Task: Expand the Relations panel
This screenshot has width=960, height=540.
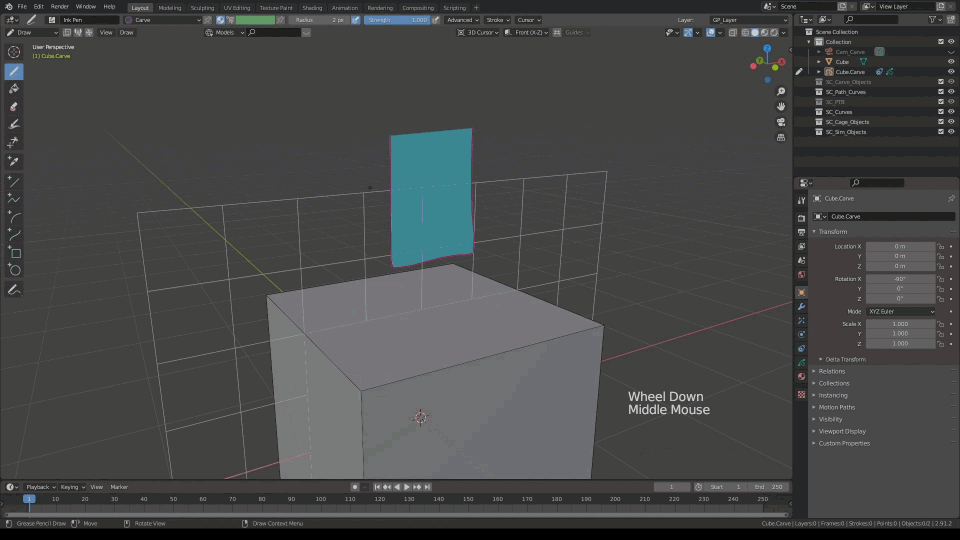Action: click(832, 371)
